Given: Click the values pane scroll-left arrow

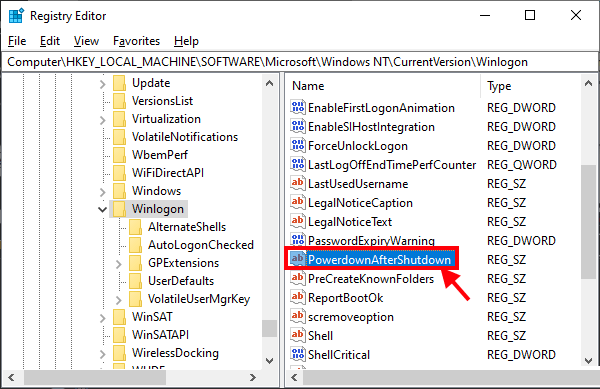Looking at the screenshot, I should (x=294, y=378).
